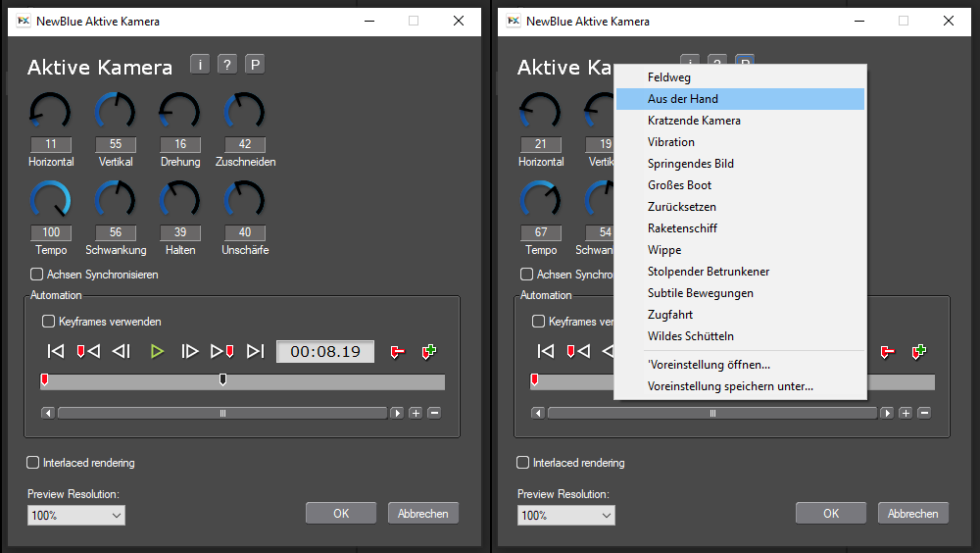Click Abbrechen in the right dialog
The width and height of the screenshot is (980, 553).
click(x=912, y=513)
